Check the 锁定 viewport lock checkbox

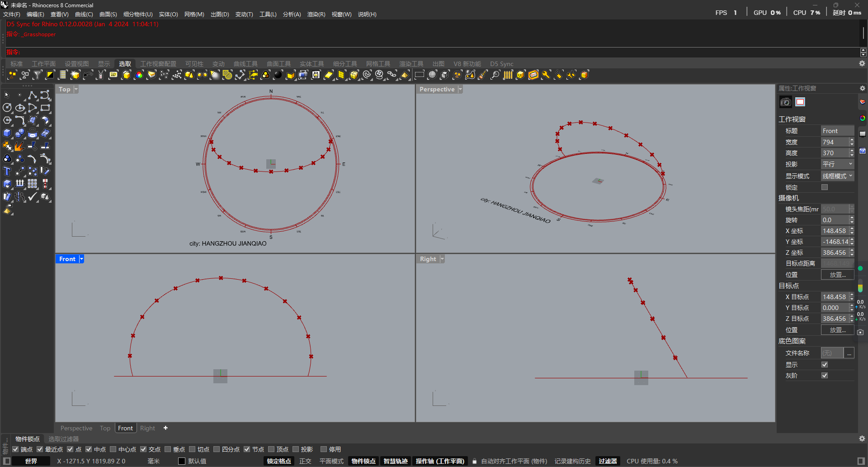[825, 187]
